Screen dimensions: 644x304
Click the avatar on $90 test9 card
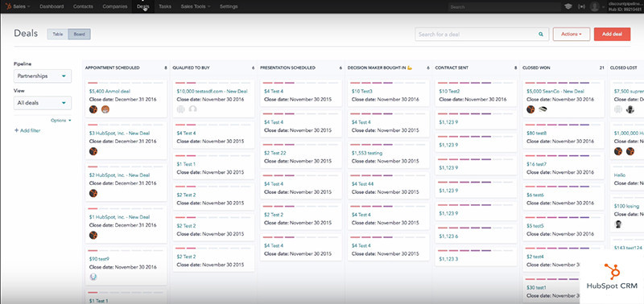click(x=93, y=277)
